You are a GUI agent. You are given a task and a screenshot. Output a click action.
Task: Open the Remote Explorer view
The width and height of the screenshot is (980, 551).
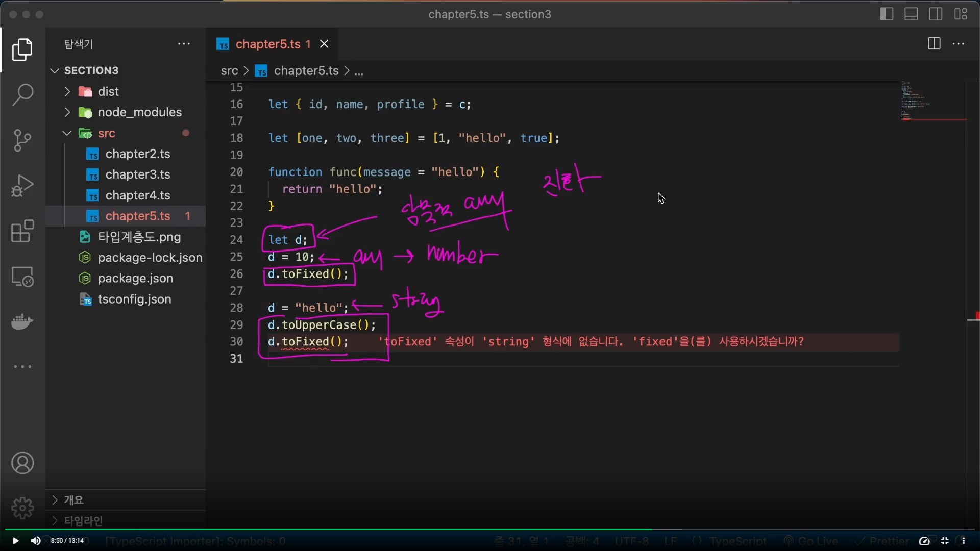click(22, 277)
